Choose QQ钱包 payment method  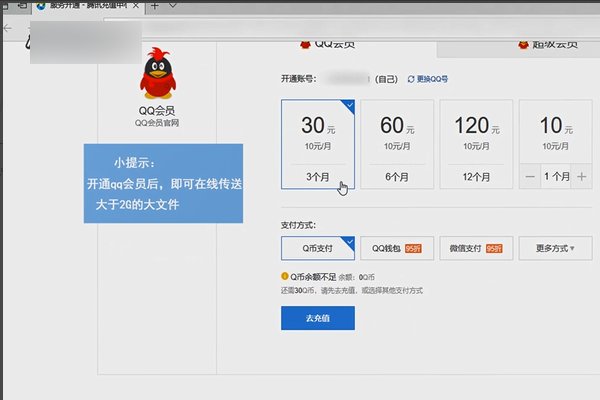coord(397,248)
